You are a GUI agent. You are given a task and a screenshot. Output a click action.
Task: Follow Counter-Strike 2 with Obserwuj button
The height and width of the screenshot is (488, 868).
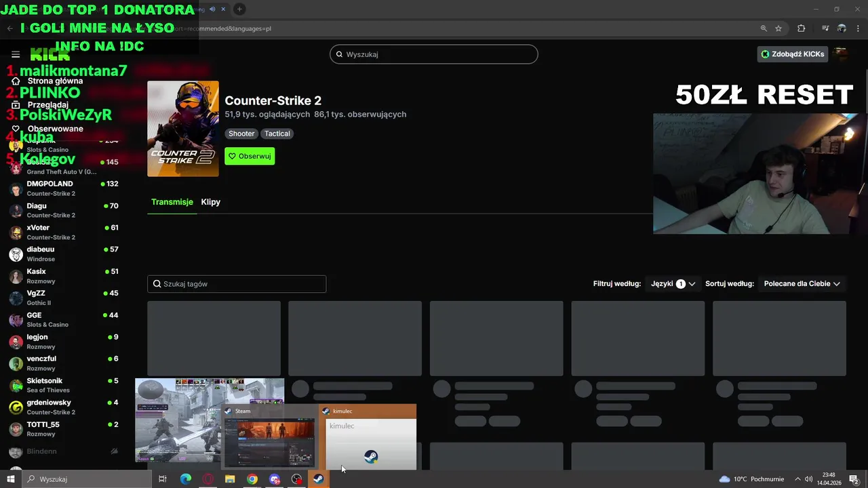coord(250,156)
